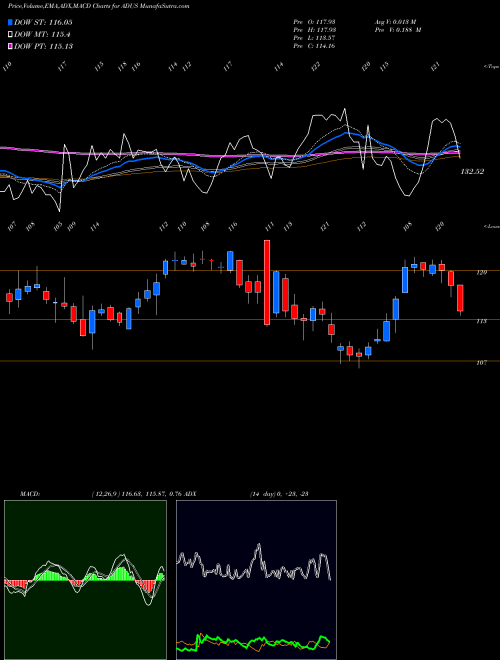Click the 'Pre O: 117.93' value
This screenshot has width=500, height=660.
tap(314, 22)
